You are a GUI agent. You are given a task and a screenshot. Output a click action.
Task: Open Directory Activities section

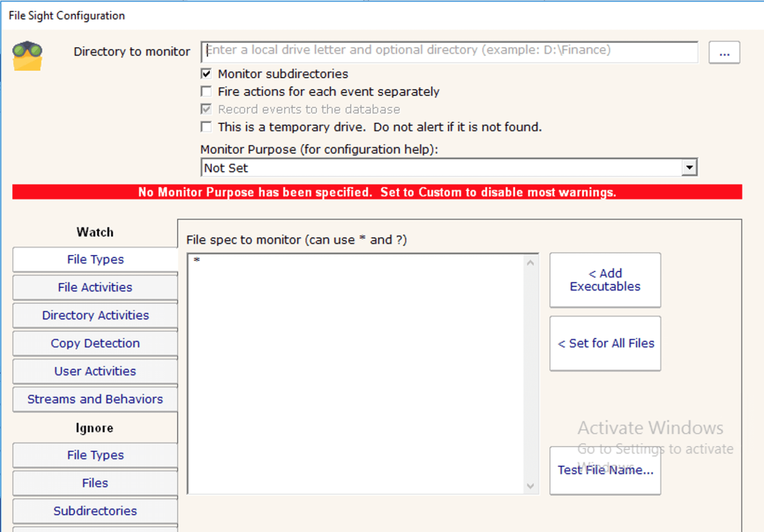95,315
